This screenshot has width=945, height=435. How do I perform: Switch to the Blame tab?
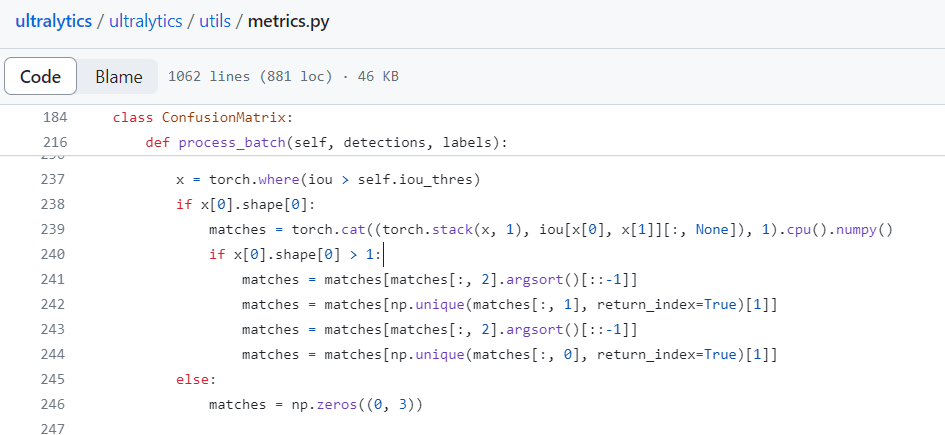(x=119, y=77)
